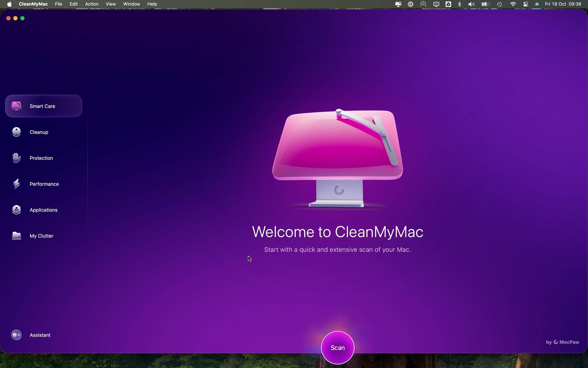Image resolution: width=588 pixels, height=368 pixels.
Task: Open the Applications sidebar icon
Action: [x=16, y=210]
